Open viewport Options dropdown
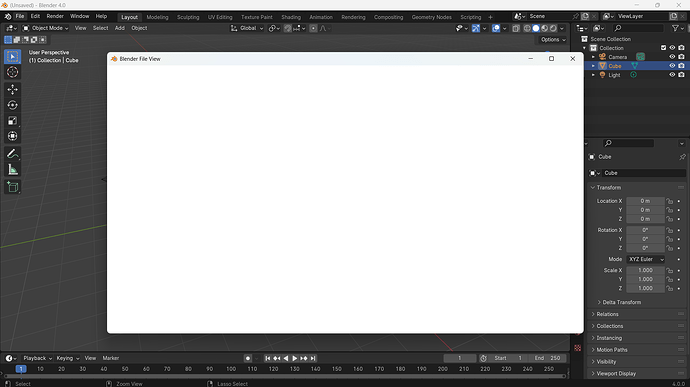 [x=553, y=40]
